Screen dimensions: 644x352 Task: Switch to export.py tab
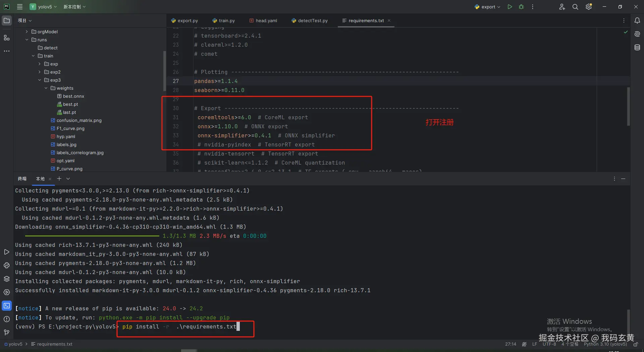pyautogui.click(x=184, y=20)
